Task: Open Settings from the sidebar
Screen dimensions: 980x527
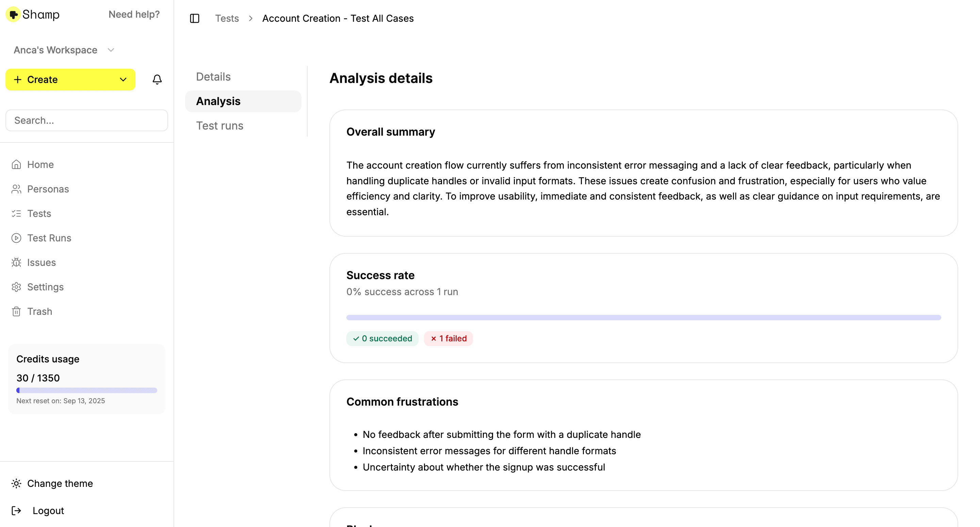Action: coord(45,287)
